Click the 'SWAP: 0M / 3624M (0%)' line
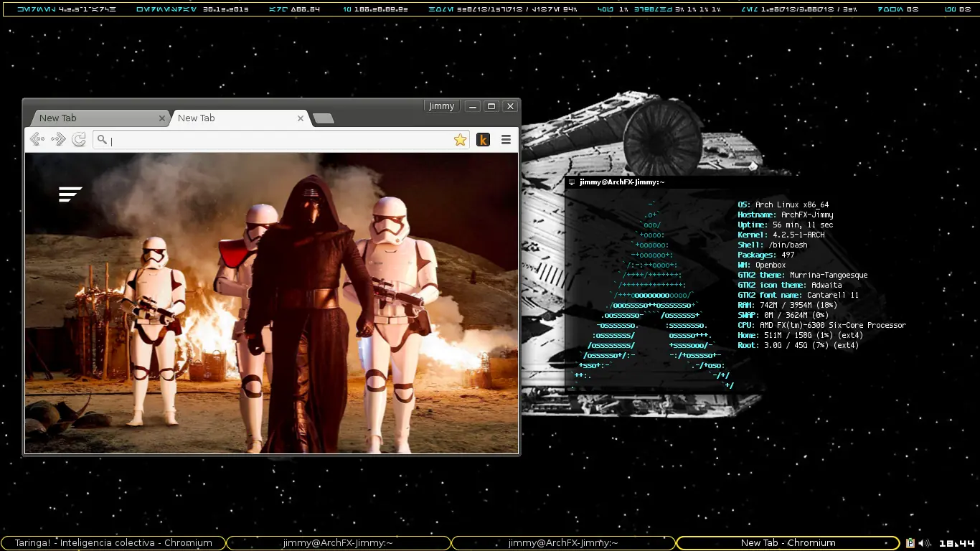The image size is (980, 551). click(783, 316)
